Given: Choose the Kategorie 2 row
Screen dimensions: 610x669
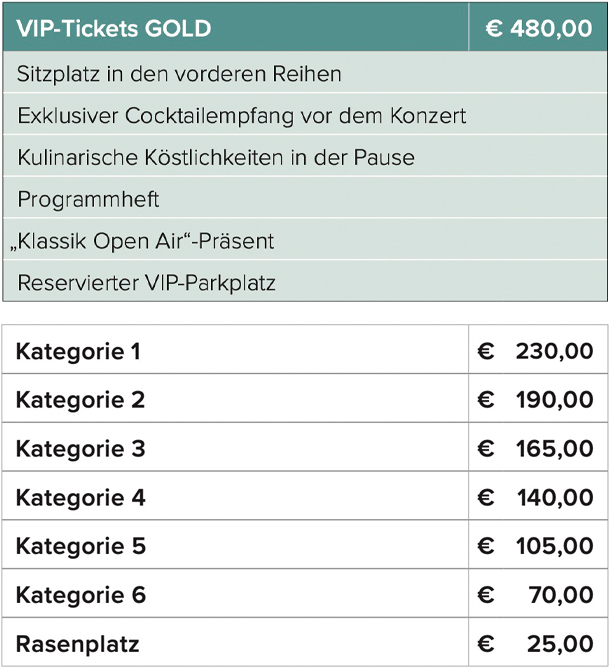Looking at the screenshot, I should (305, 398).
